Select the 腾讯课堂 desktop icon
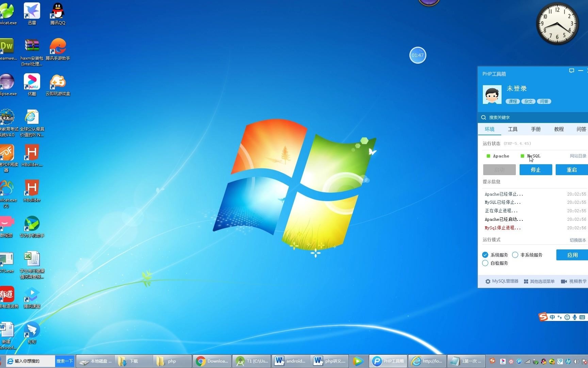This screenshot has height=368, width=588. click(32, 297)
